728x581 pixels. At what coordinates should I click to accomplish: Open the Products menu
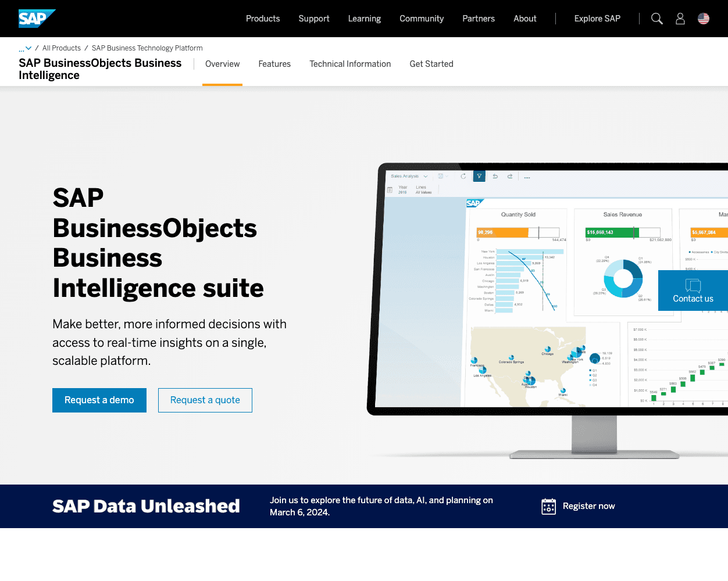coord(263,19)
